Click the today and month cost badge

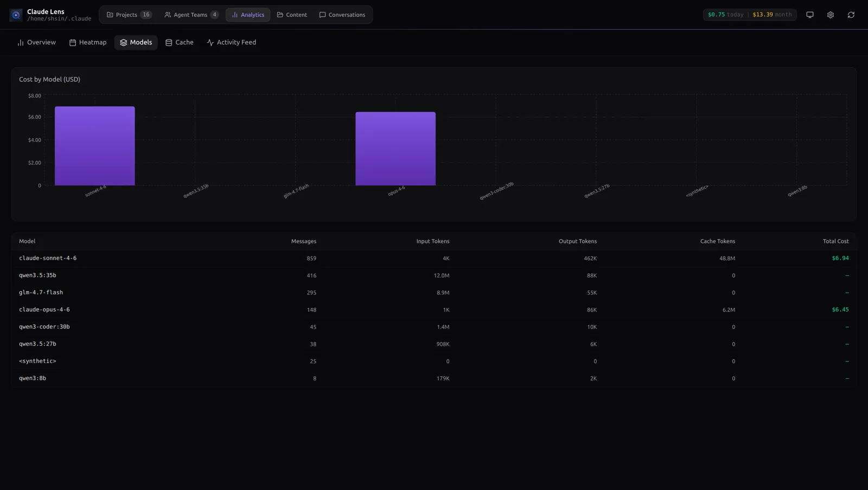749,15
